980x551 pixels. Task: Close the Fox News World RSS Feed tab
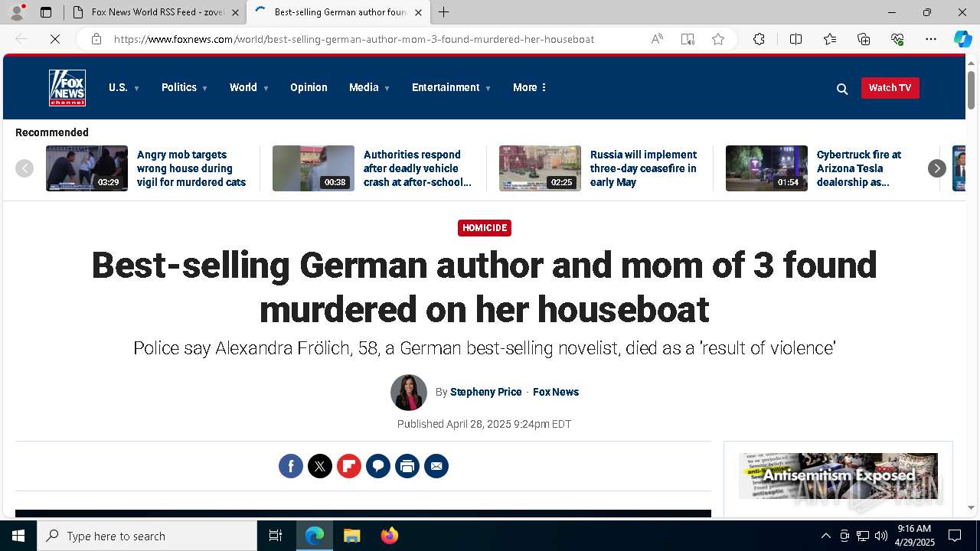pos(235,12)
